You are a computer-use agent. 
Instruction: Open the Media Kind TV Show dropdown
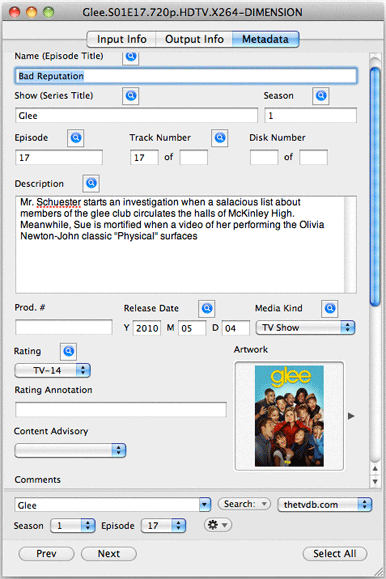tap(305, 328)
